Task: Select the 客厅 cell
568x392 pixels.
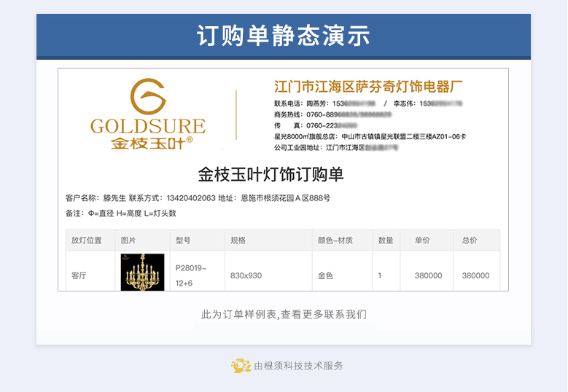Action: click(90, 272)
